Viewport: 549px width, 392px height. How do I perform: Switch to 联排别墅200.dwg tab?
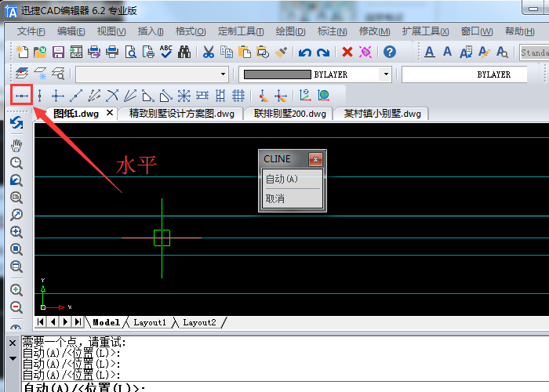pyautogui.click(x=290, y=114)
